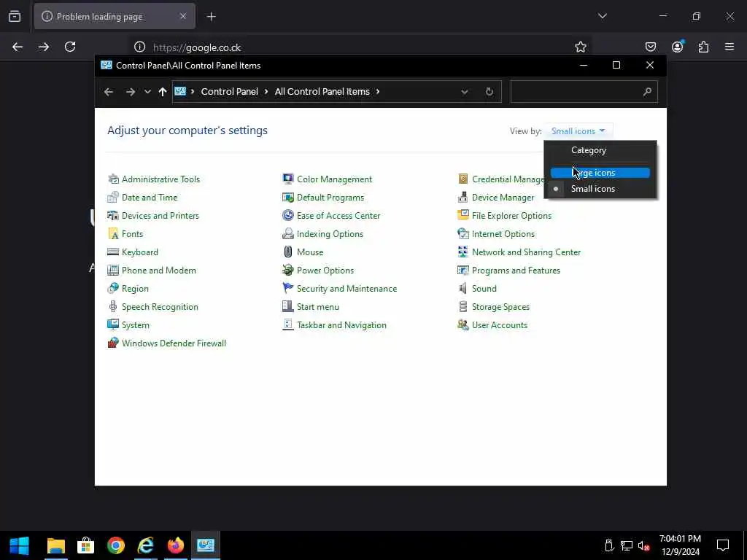Open the Firefox Pocket save icon
This screenshot has width=747, height=560.
tap(650, 47)
